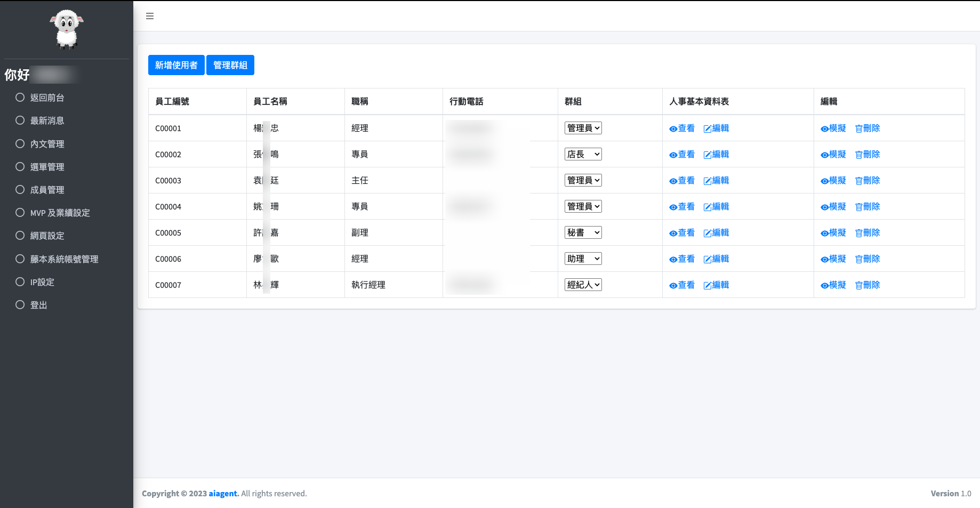Go to MVP 及業績設定 in sidebar
This screenshot has height=508, width=980.
[x=60, y=213]
